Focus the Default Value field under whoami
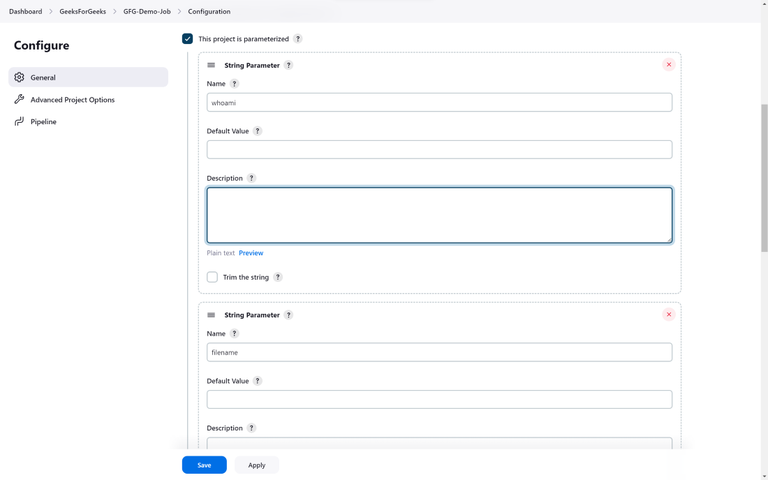768x480 pixels. click(x=439, y=149)
